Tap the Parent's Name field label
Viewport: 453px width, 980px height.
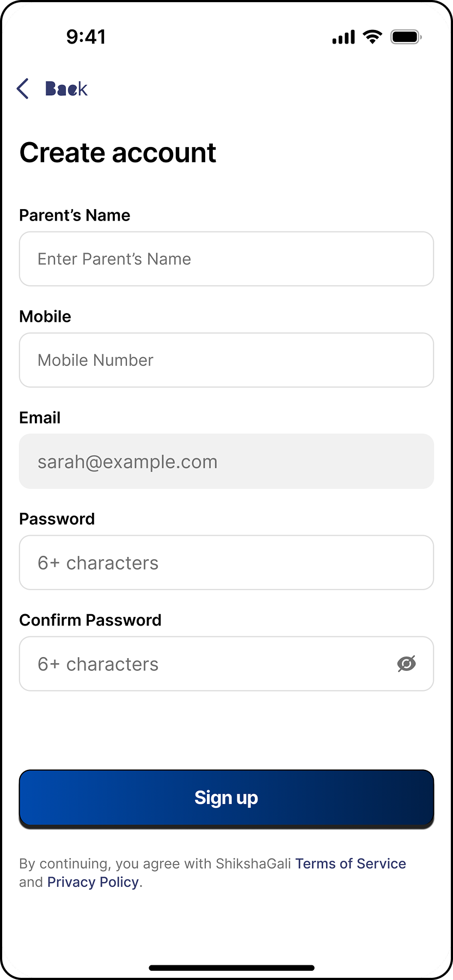point(75,215)
